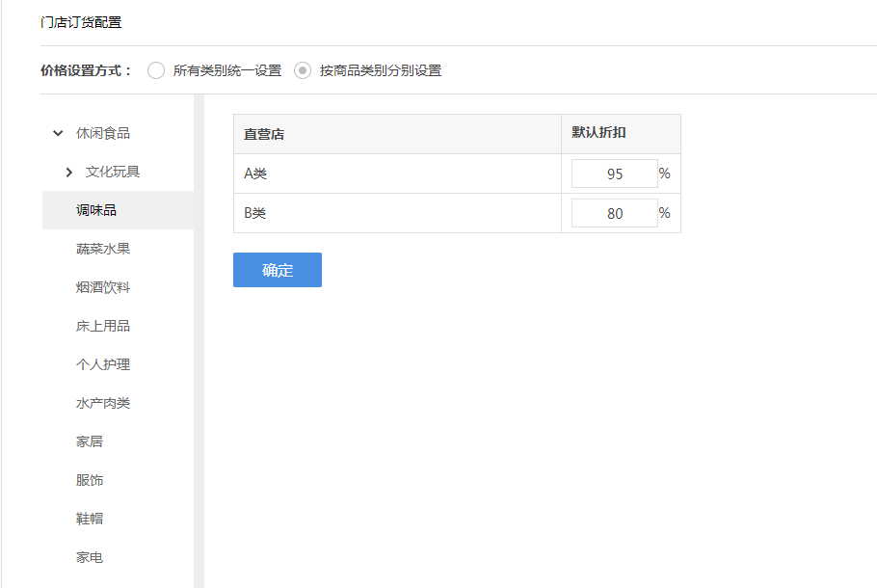Image resolution: width=877 pixels, height=588 pixels.
Task: Open the 鞋帽 category
Action: point(90,519)
